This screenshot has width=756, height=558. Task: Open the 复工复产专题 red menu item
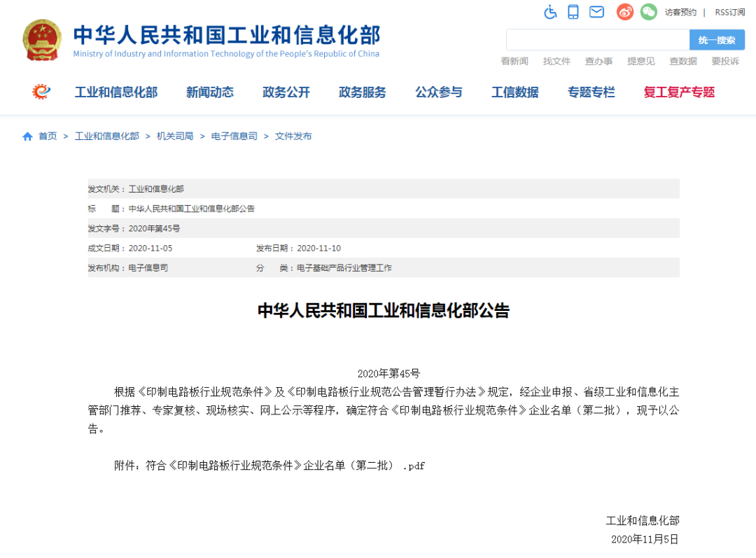[x=679, y=92]
